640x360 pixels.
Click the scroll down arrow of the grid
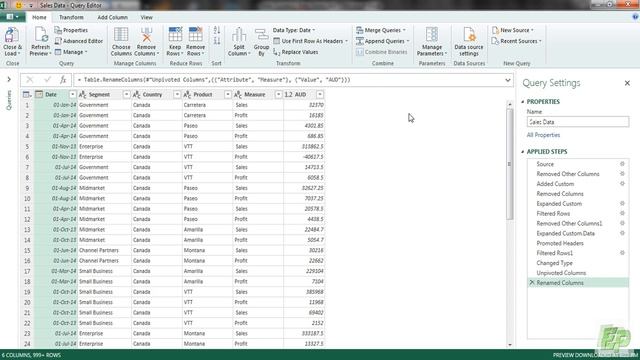(509, 344)
